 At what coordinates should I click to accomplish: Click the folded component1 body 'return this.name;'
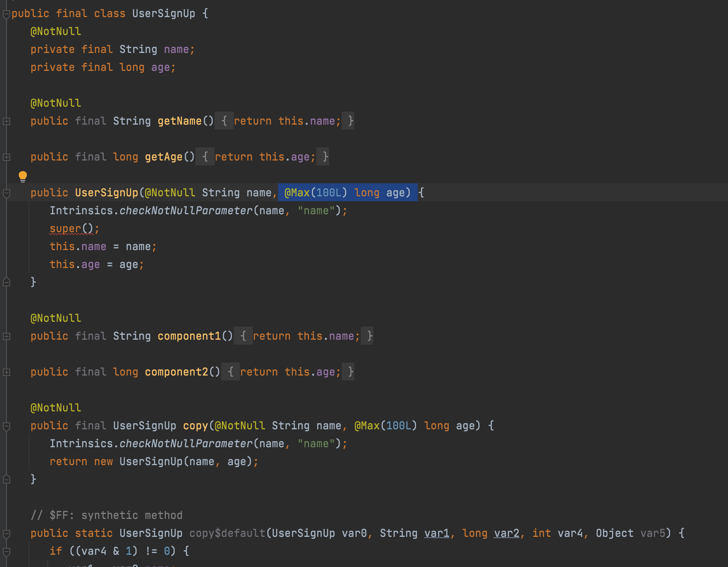point(306,336)
